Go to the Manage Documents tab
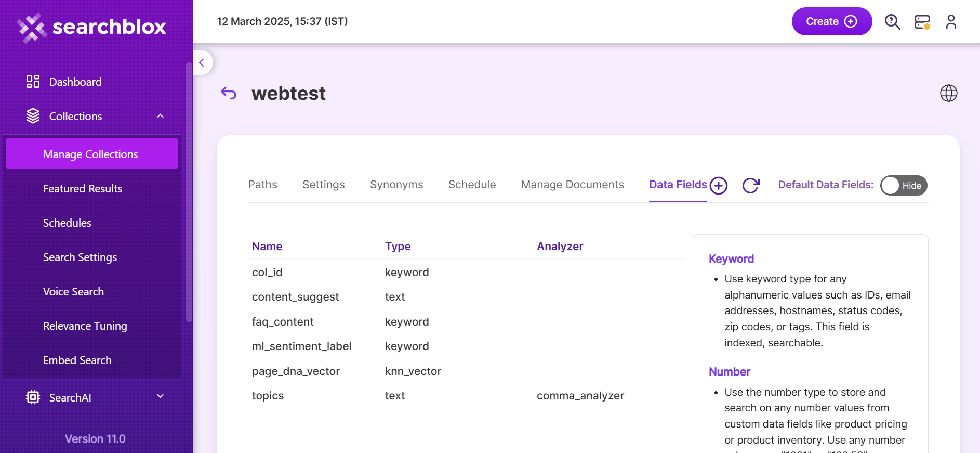 (x=573, y=185)
